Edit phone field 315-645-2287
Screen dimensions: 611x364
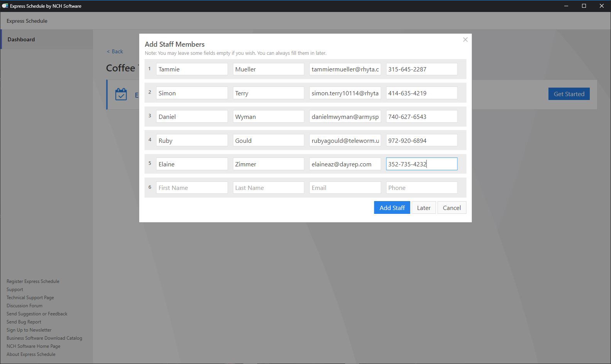tap(421, 69)
